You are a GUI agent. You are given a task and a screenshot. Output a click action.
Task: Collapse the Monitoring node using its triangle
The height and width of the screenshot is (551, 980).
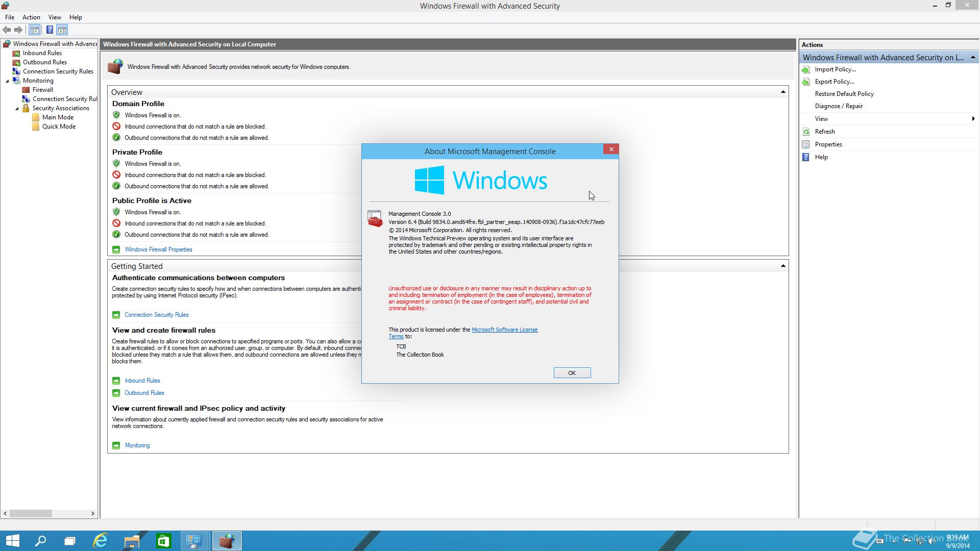7,81
